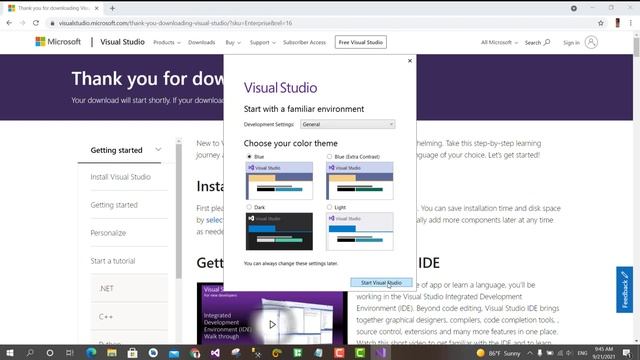Click the weather 86°F Sunny widget
Viewport: 640px width, 360px height.
click(x=498, y=353)
